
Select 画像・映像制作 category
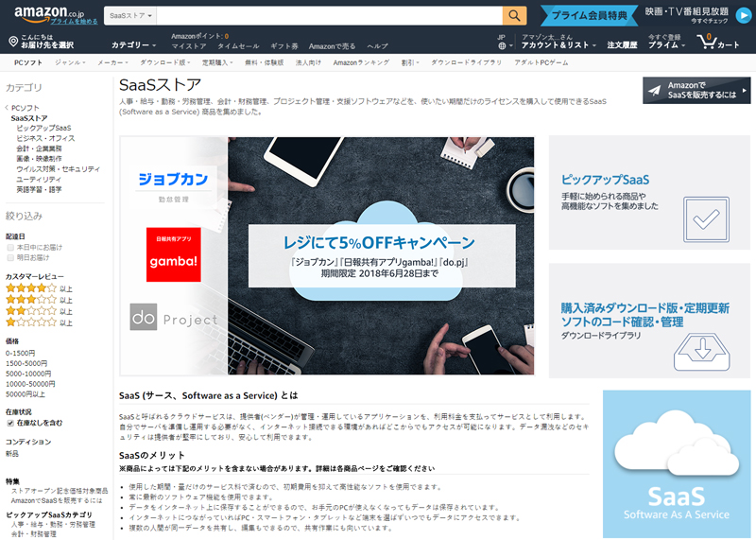point(39,158)
